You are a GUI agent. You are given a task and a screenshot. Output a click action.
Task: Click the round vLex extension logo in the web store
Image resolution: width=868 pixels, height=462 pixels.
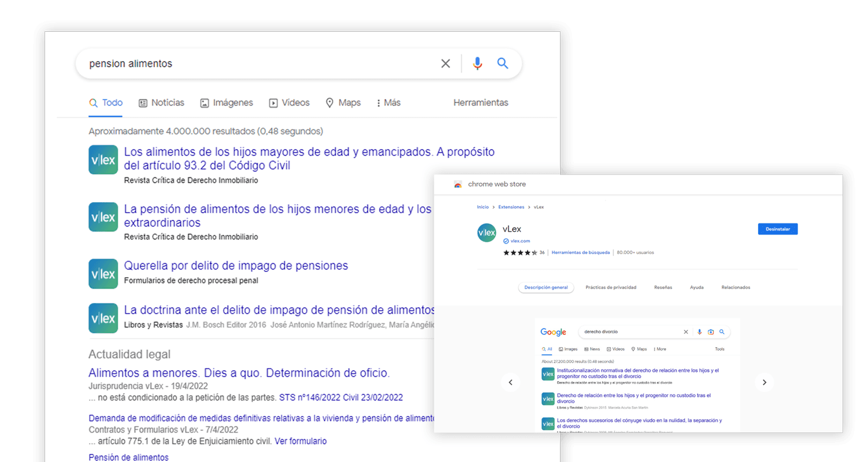487,232
